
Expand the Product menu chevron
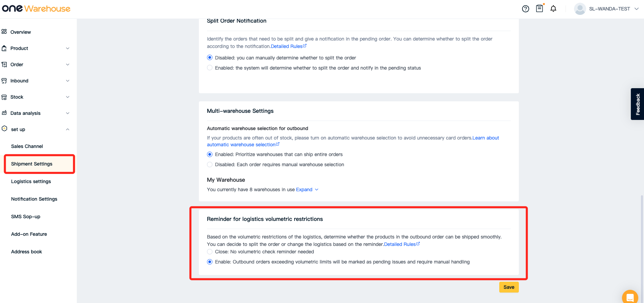[68, 48]
